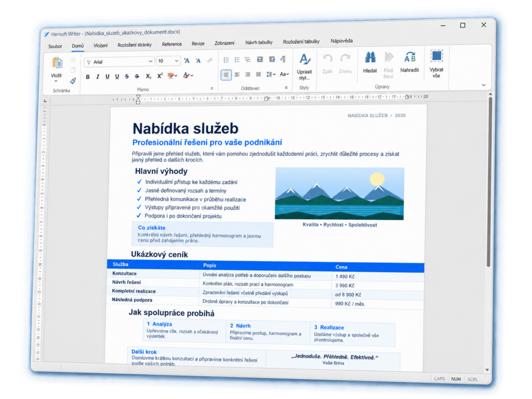The width and height of the screenshot is (532, 399).
Task: Click the "3 990 Kč" price cell
Action: click(345, 286)
